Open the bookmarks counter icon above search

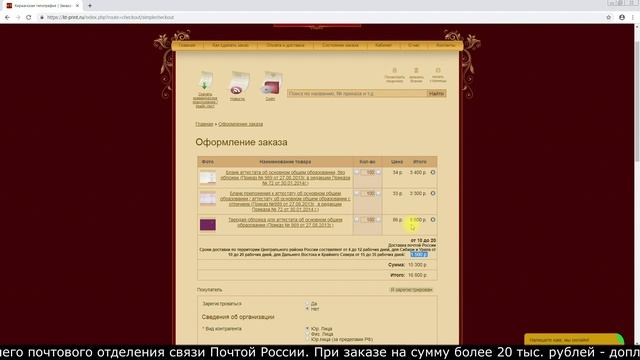click(416, 71)
